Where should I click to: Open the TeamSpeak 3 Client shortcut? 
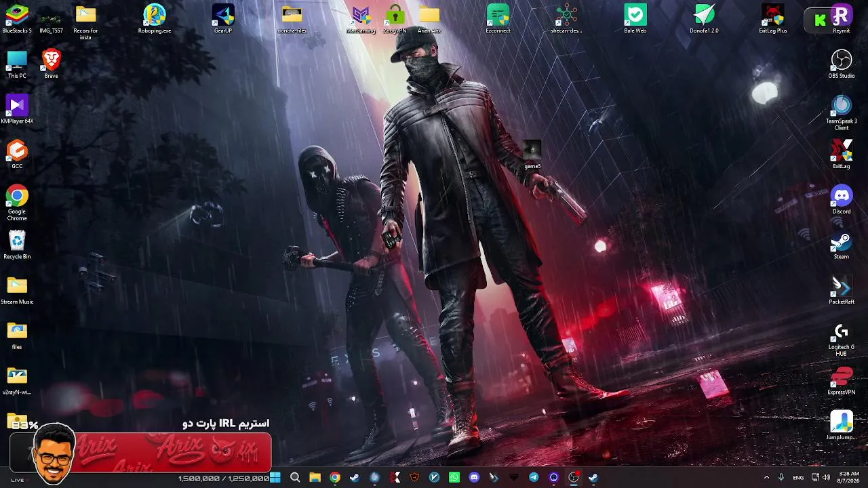(842, 113)
